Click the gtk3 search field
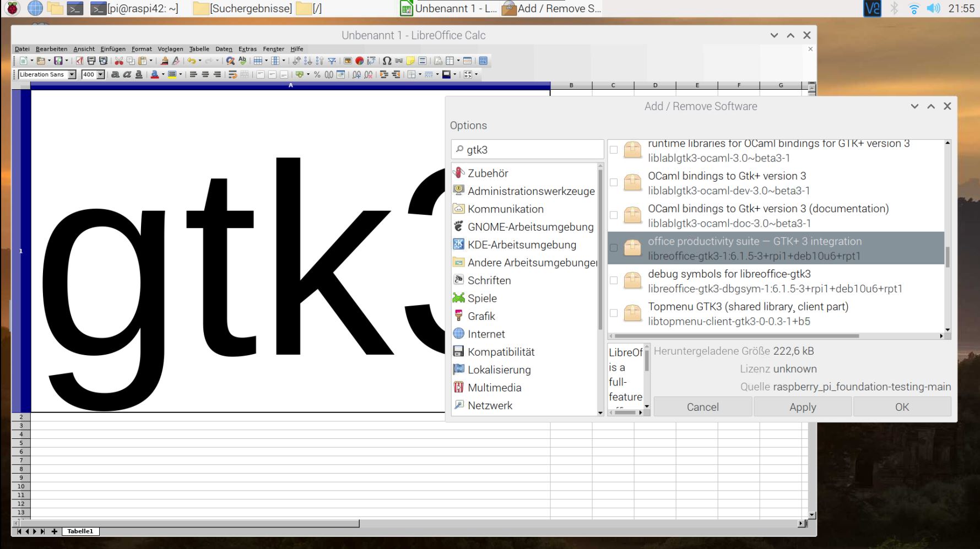 [x=528, y=150]
